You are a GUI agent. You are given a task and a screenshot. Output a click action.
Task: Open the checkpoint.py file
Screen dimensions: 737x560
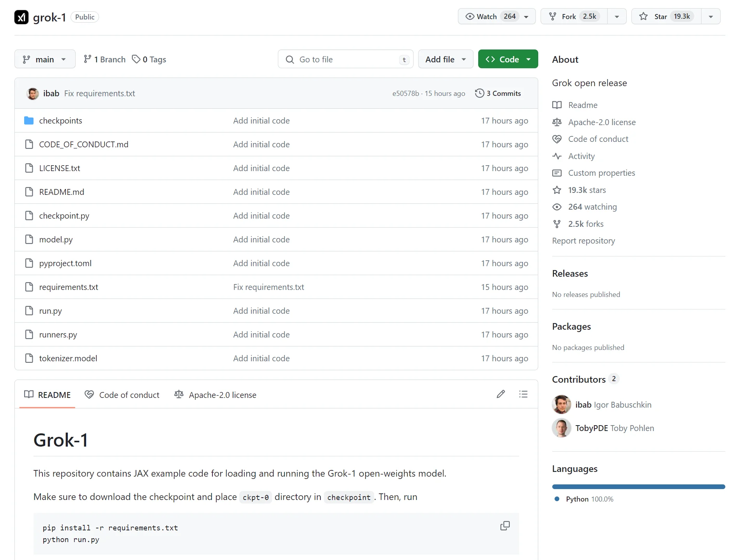[x=64, y=216]
